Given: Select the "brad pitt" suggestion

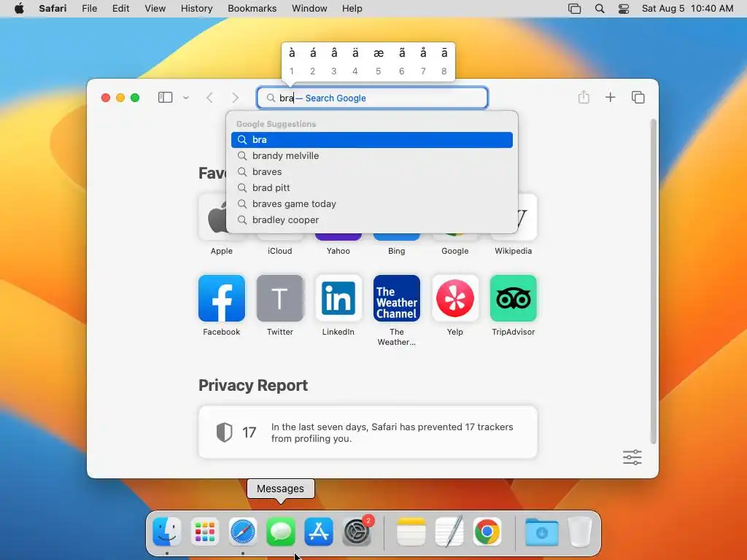Looking at the screenshot, I should point(371,187).
